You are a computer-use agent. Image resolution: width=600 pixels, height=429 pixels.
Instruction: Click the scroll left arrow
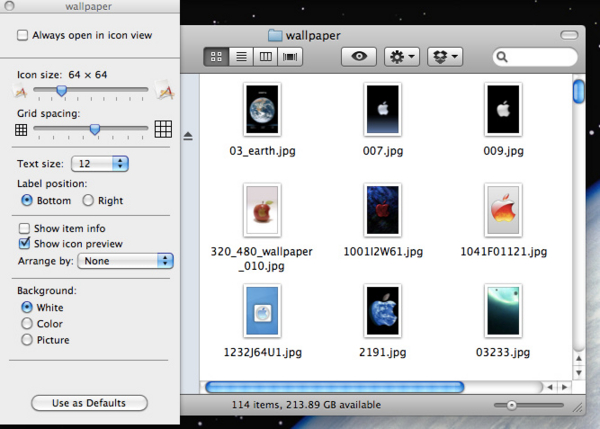[x=550, y=387]
